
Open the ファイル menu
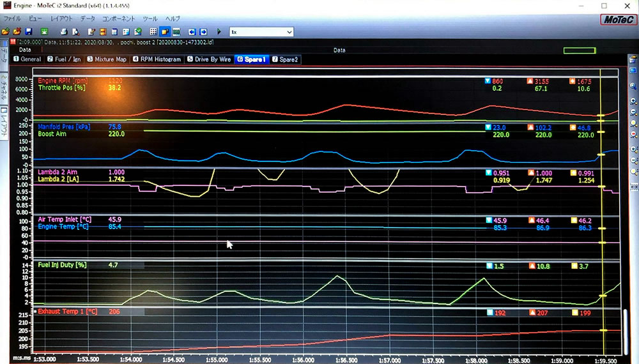(x=13, y=19)
